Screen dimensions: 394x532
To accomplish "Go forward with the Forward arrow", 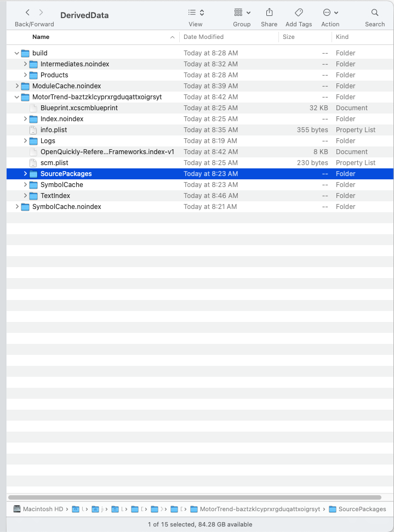I will tap(41, 13).
